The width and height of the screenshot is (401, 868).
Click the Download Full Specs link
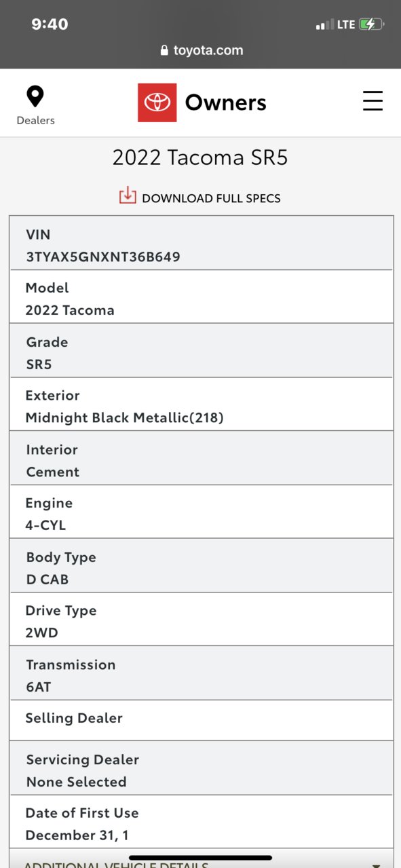pyautogui.click(x=211, y=198)
